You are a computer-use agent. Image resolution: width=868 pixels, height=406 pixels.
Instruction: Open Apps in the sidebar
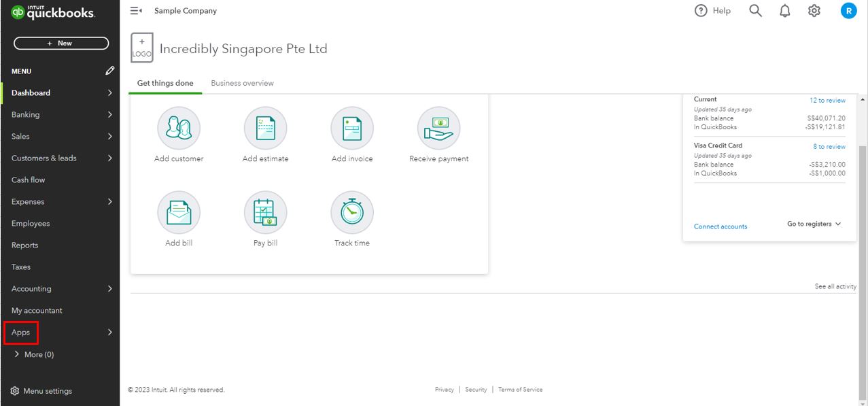20,333
